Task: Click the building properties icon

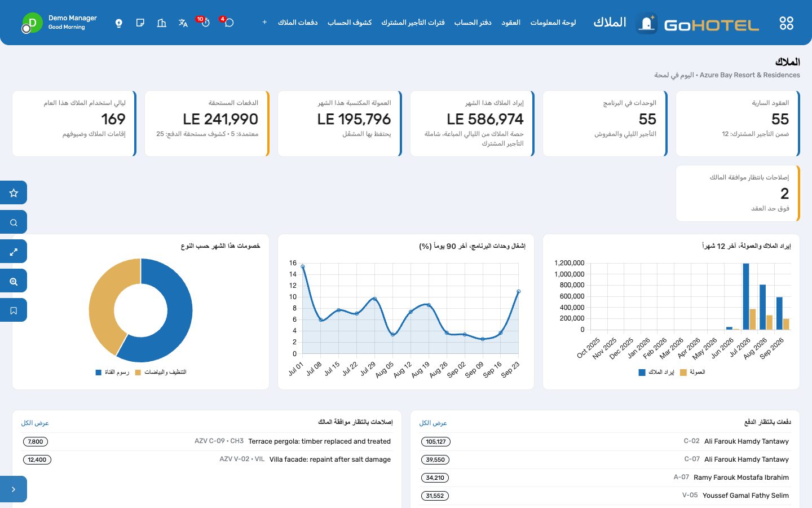Action: (162, 23)
